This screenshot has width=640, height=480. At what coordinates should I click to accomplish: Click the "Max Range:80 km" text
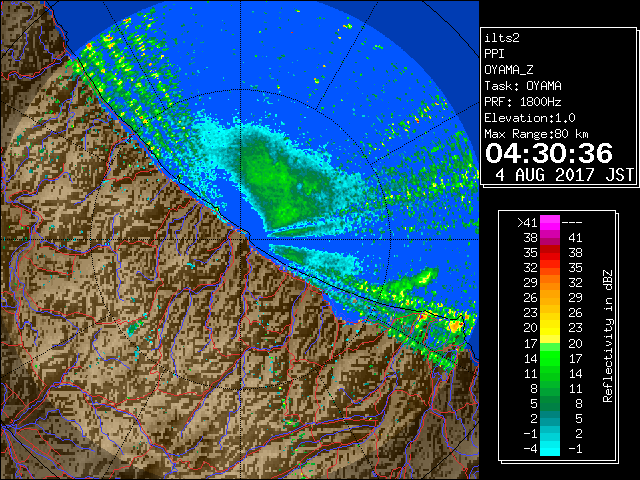536,134
